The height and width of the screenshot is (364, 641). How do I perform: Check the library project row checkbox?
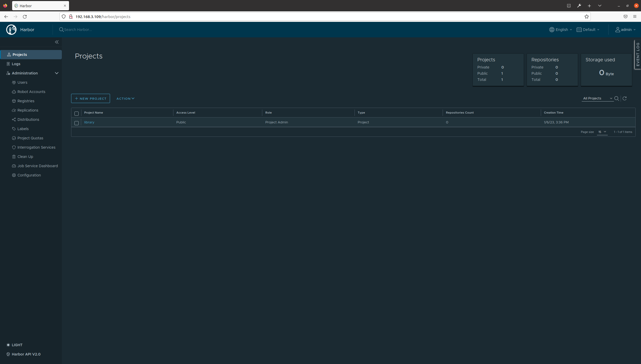click(x=77, y=123)
